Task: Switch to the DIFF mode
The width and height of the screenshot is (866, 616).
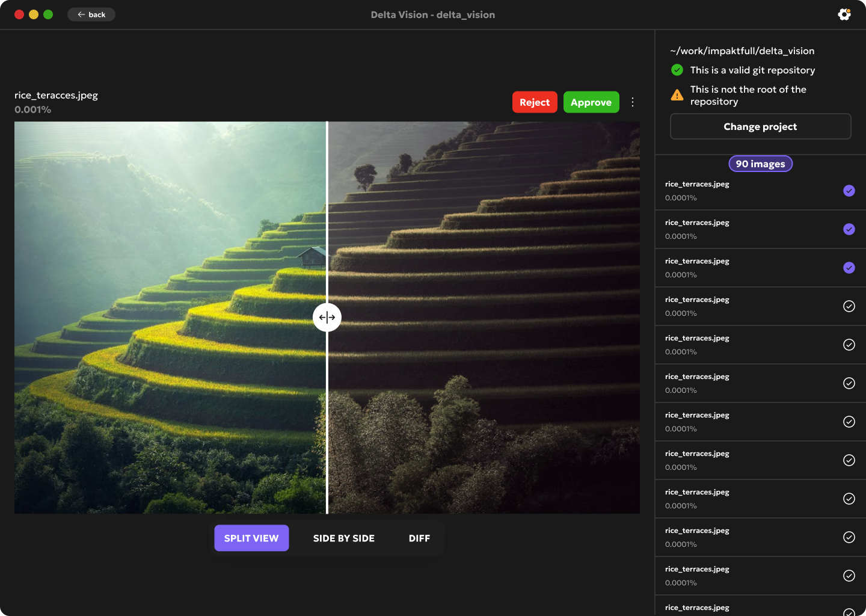Action: (x=419, y=538)
